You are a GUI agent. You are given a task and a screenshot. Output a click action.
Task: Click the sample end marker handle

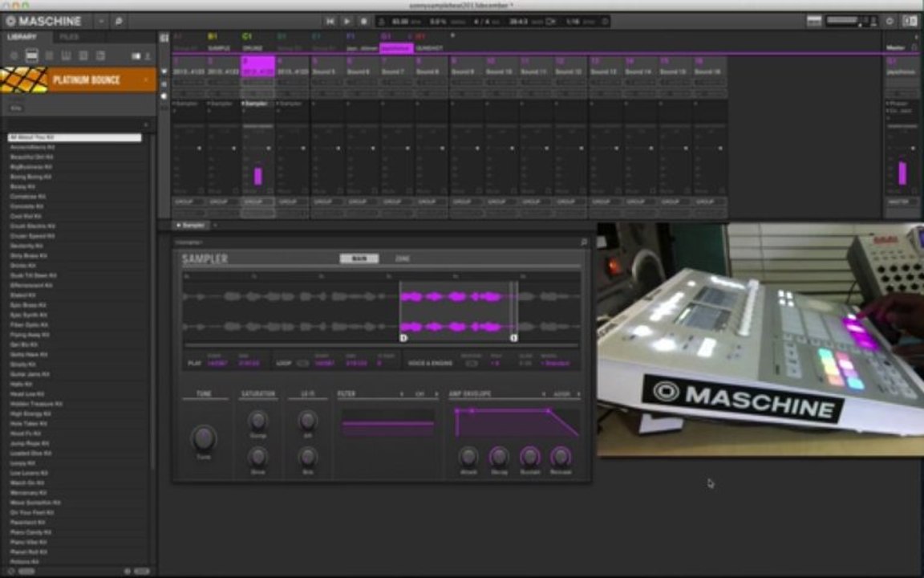(514, 338)
